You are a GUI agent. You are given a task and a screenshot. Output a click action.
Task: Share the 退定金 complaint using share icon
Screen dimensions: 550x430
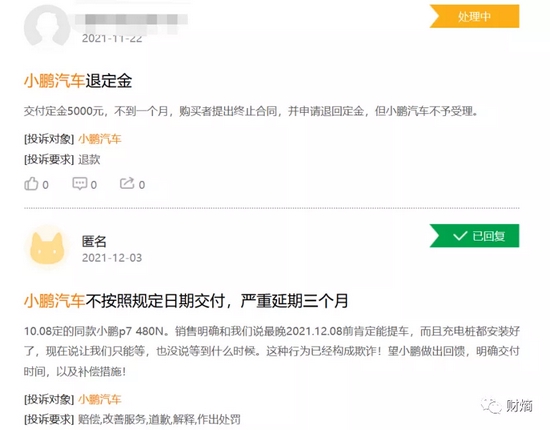[x=127, y=183]
